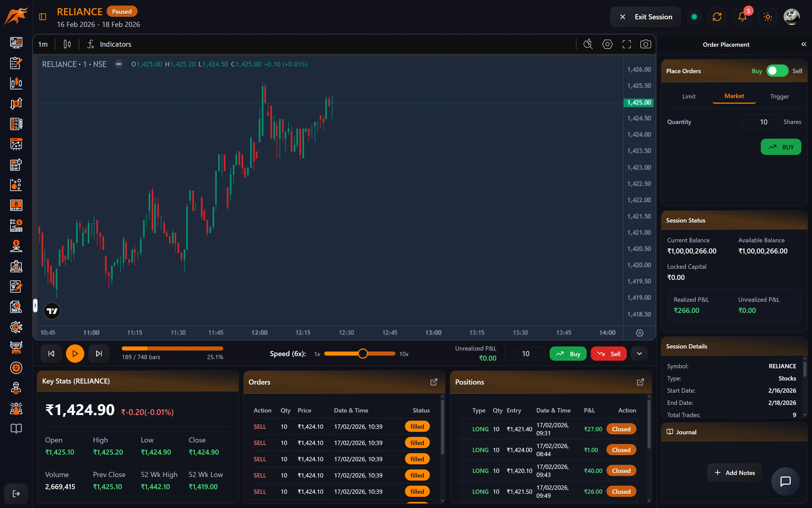The width and height of the screenshot is (812, 508).
Task: Select the Market order tab
Action: pyautogui.click(x=734, y=96)
